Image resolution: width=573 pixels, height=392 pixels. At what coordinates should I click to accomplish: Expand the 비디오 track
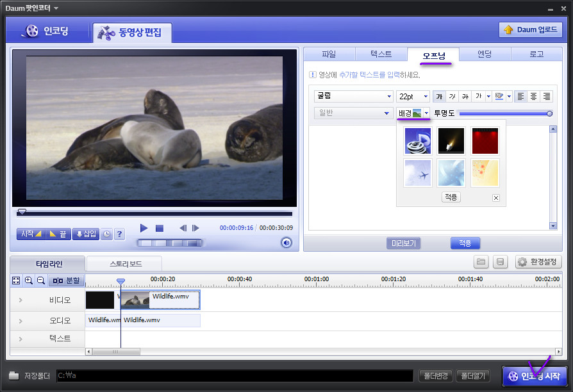tap(21, 300)
